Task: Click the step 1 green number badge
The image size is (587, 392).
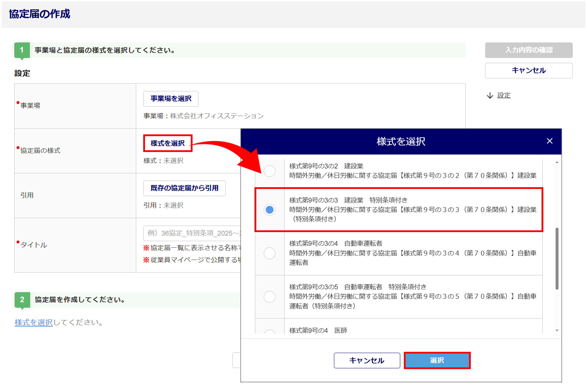Action: (x=22, y=50)
